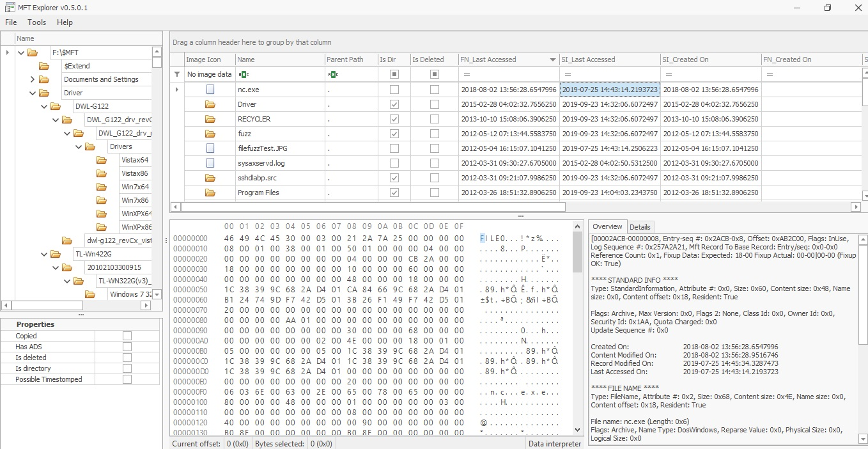Sort by Parent Path column header
This screenshot has height=449, width=868.
click(351, 59)
